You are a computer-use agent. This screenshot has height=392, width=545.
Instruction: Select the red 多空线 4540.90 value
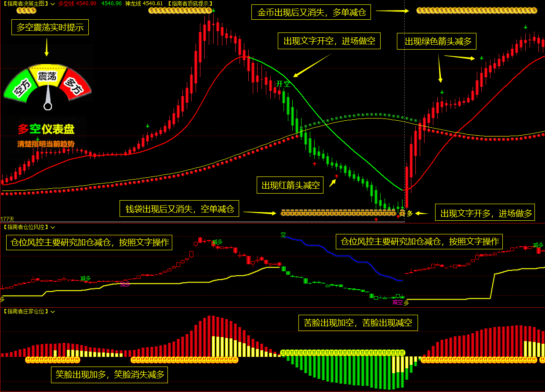(77, 4)
